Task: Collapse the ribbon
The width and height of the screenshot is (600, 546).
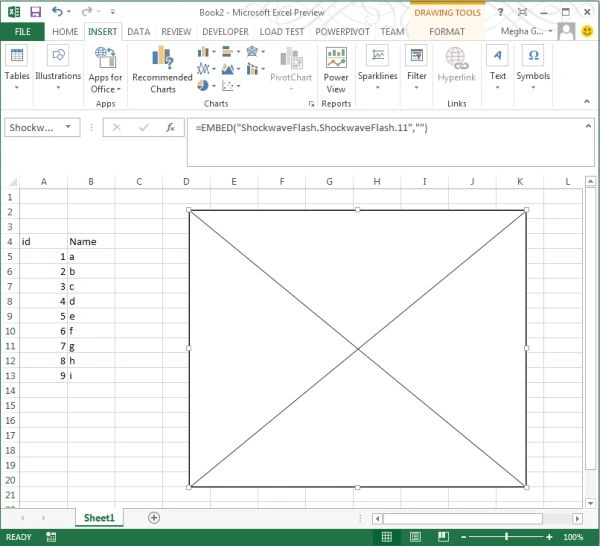Action: pos(587,101)
